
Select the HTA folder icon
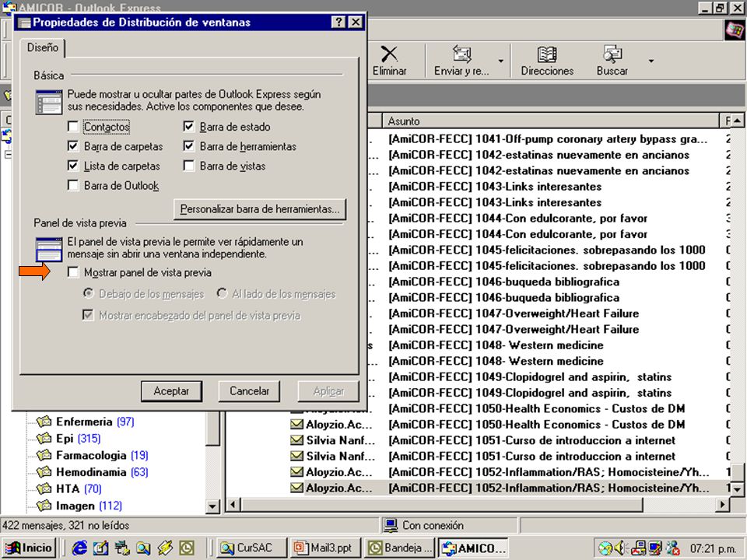(x=44, y=488)
